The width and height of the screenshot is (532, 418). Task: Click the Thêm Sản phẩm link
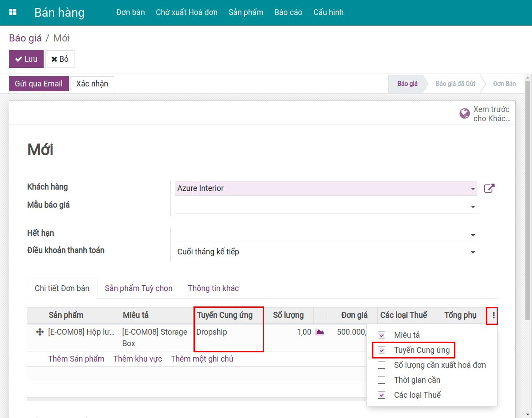click(x=76, y=359)
